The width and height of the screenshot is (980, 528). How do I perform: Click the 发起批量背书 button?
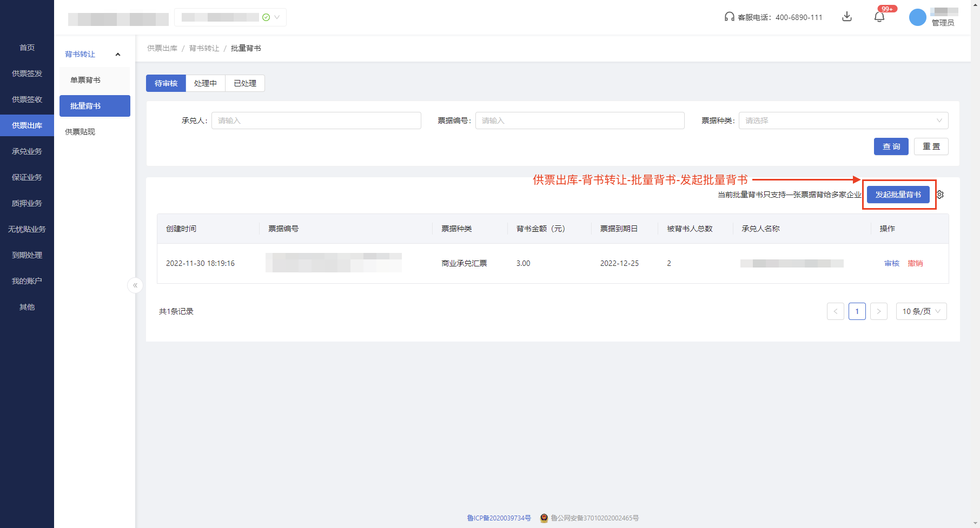pyautogui.click(x=898, y=195)
